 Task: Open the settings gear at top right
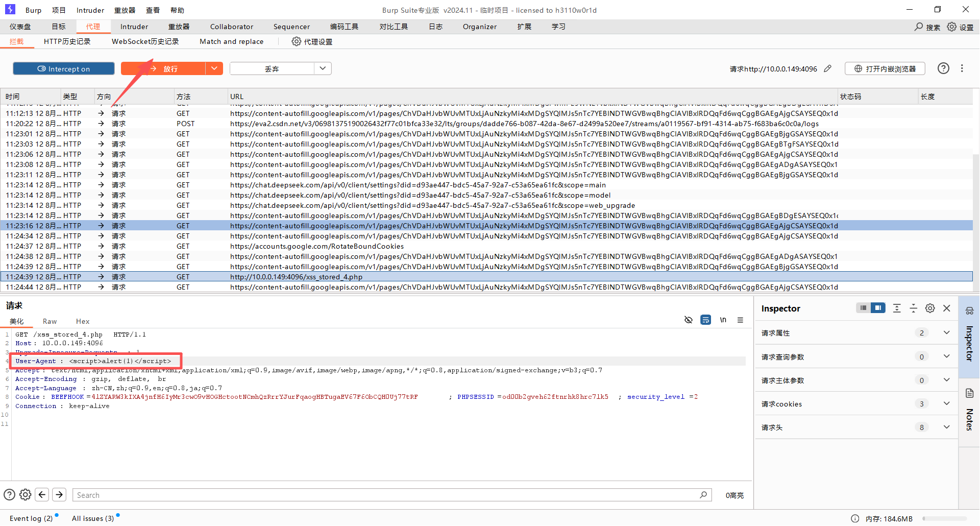(952, 27)
